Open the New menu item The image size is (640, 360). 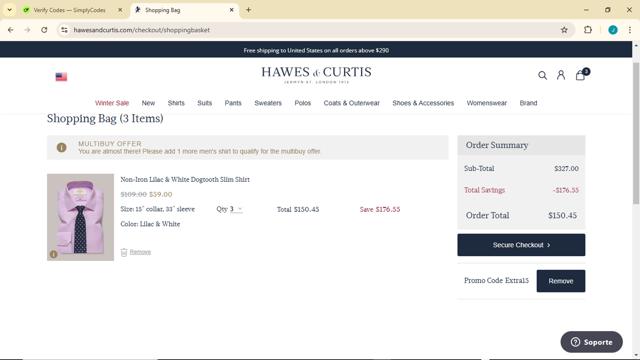coord(148,103)
